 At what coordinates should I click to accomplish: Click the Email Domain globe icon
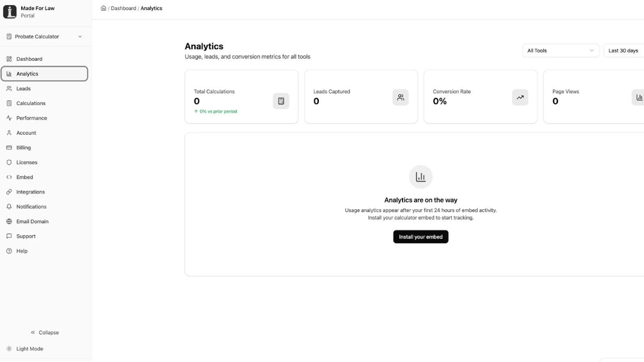(9, 222)
